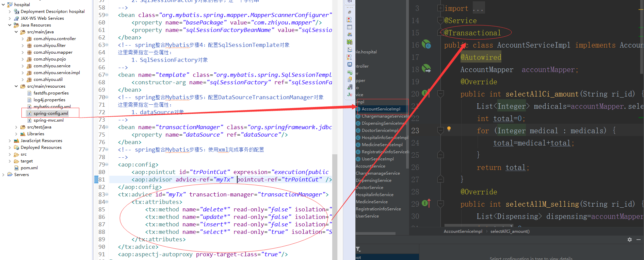
Task: Click the @Transactional annotation on line 15
Action: coord(472,33)
